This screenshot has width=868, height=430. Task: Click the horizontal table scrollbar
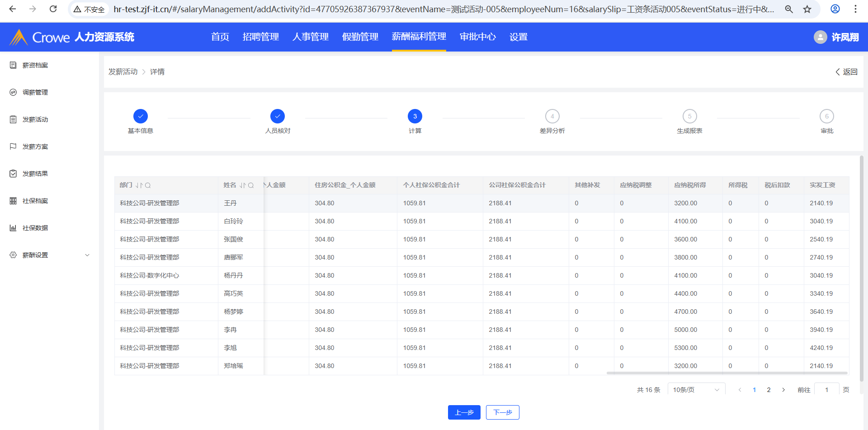click(x=726, y=373)
